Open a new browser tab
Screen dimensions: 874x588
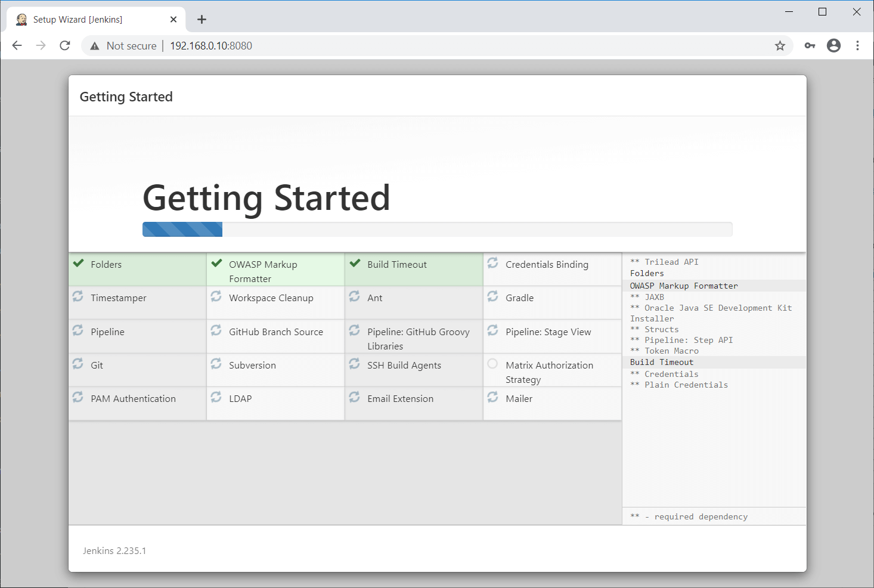[x=202, y=20]
